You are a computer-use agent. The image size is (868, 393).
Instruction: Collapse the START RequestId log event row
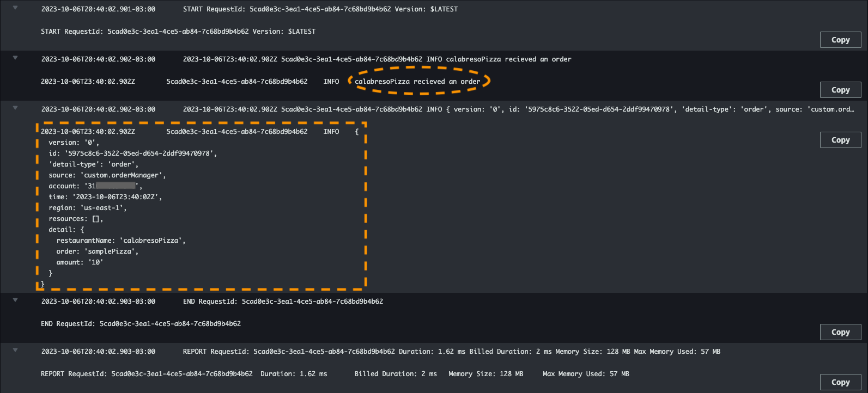point(15,8)
